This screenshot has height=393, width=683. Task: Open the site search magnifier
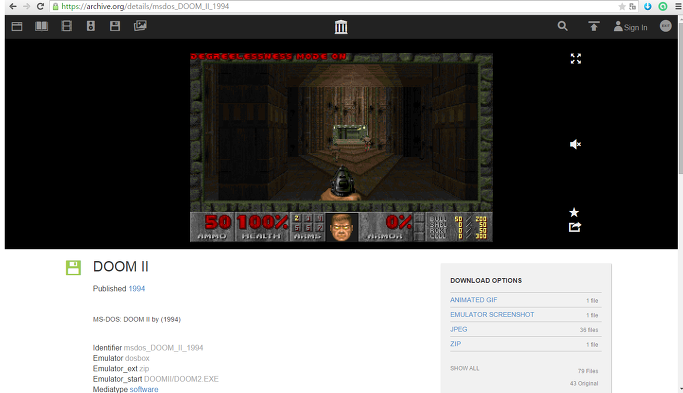[x=562, y=26]
